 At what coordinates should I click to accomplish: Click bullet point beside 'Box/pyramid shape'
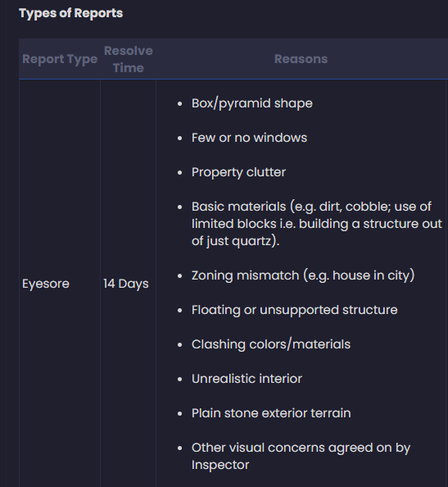click(x=179, y=104)
